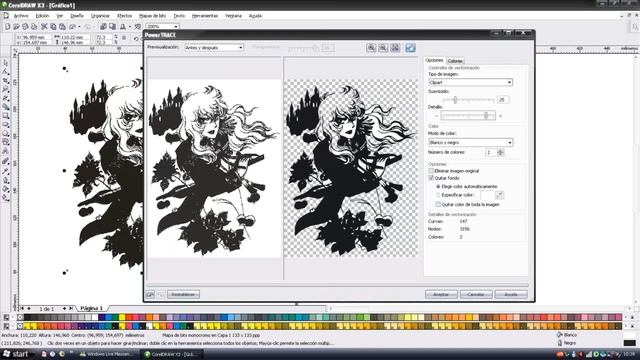This screenshot has height=360, width=640.
Task: Click the Print icon in standard toolbar
Action: (34, 27)
